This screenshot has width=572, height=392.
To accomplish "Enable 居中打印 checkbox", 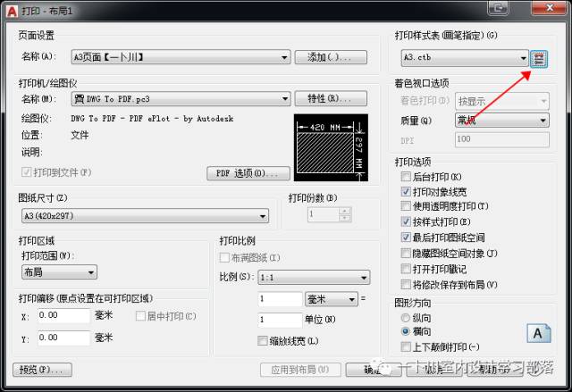I will click(140, 316).
